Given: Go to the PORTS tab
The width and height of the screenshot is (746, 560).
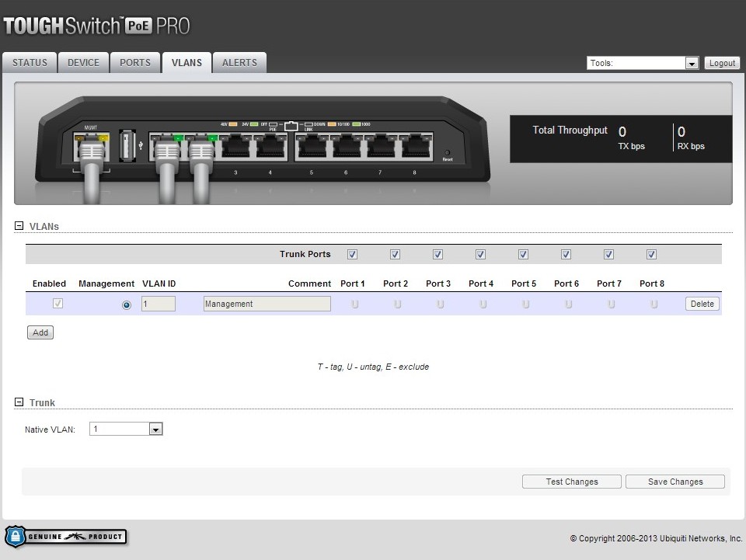Looking at the screenshot, I should tap(135, 63).
